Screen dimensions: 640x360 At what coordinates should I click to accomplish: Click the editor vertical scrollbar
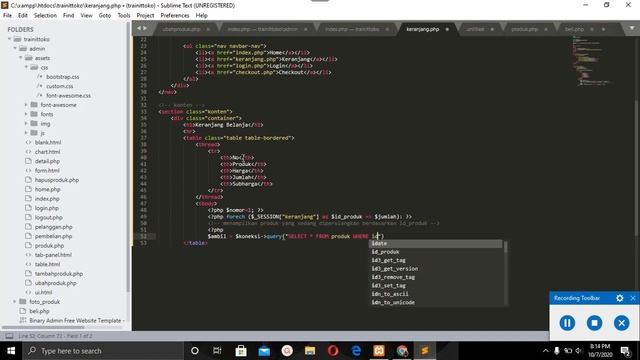pos(637,167)
